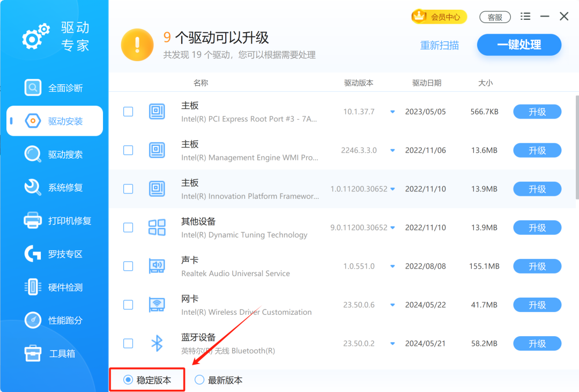Select the 稳定版本 stable version radio button
The height and width of the screenshot is (392, 579).
127,380
